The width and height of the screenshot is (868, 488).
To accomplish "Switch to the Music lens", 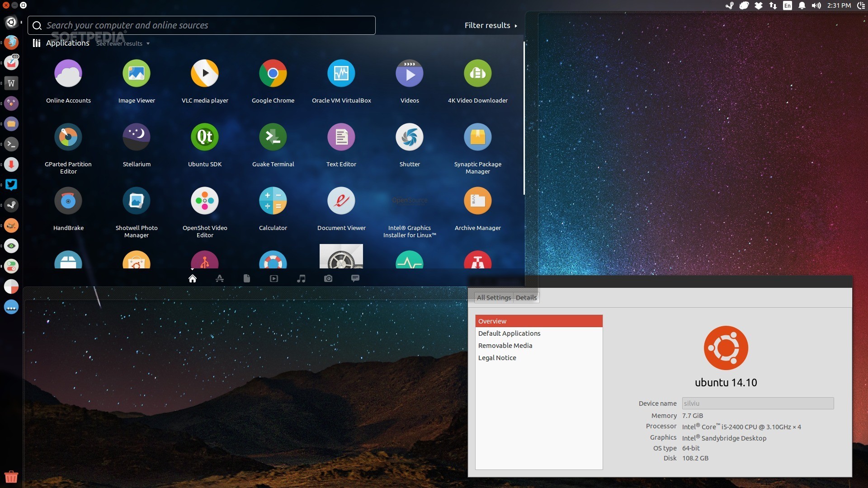I will [x=301, y=279].
